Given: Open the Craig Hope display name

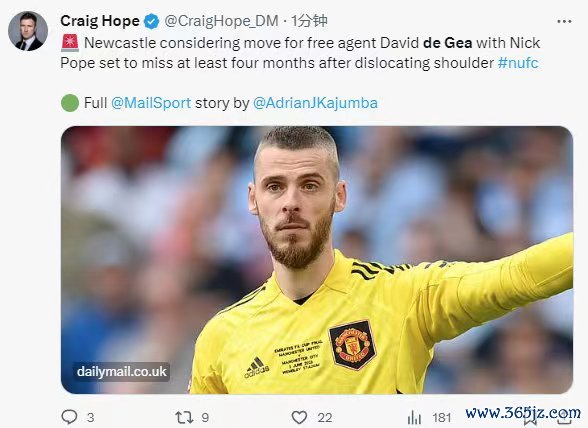Looking at the screenshot, I should 100,21.
